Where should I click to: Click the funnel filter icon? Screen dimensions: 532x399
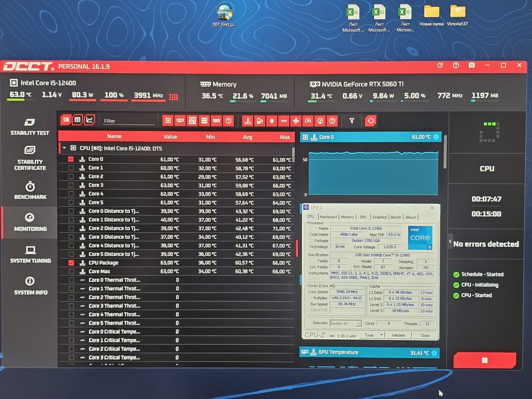(x=352, y=121)
